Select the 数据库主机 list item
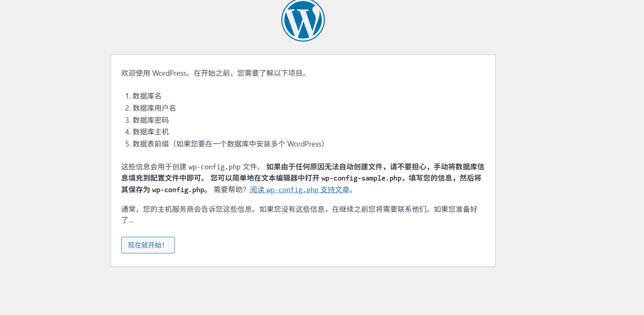This screenshot has width=644, height=315. (x=150, y=132)
